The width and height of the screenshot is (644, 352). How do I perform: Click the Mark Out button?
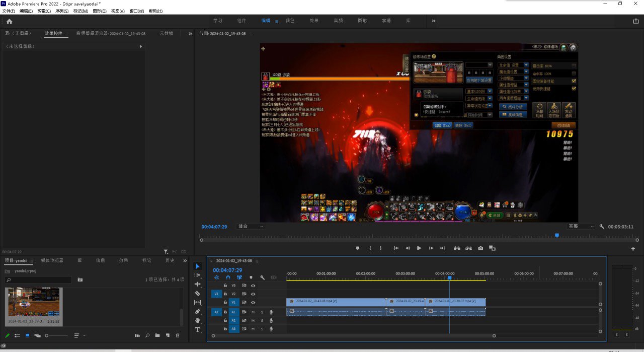pyautogui.click(x=381, y=248)
